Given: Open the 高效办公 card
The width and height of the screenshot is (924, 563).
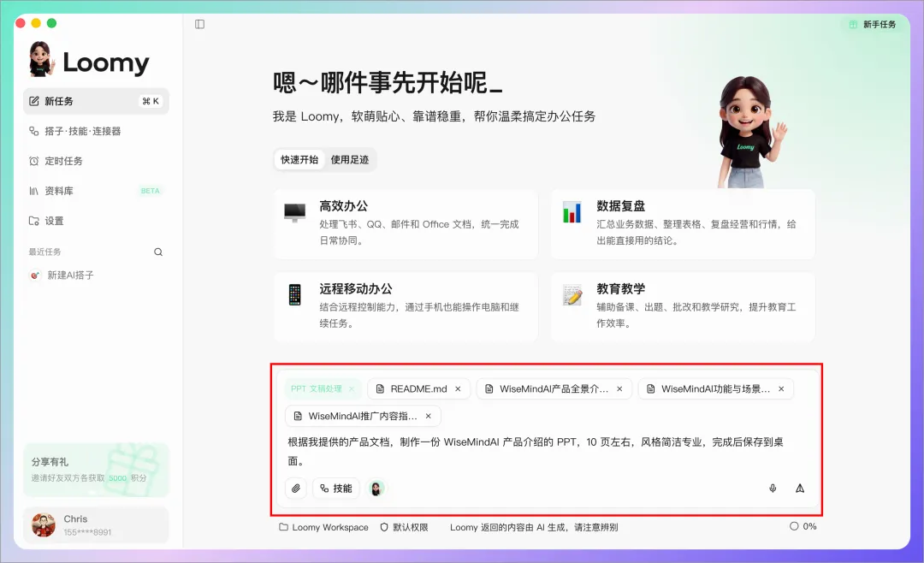Looking at the screenshot, I should [406, 224].
